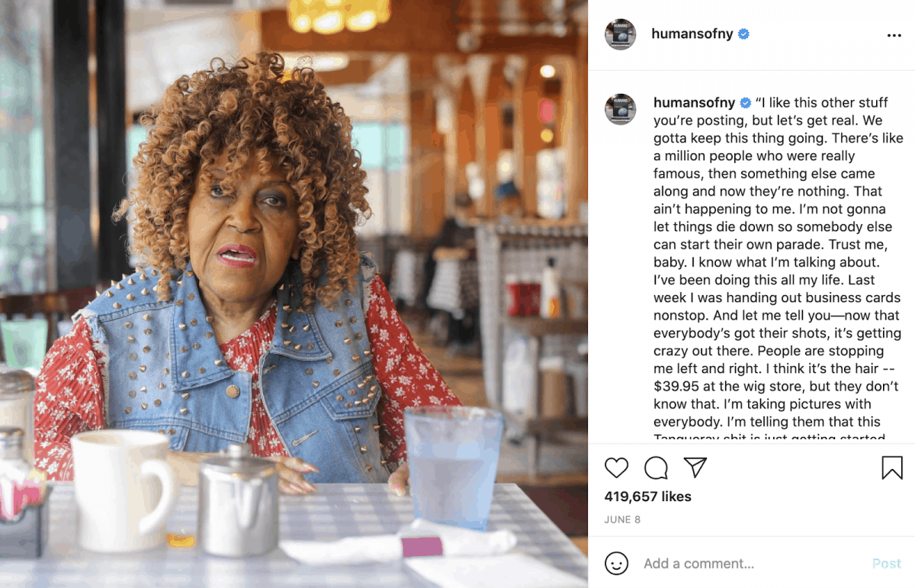This screenshot has width=915, height=588.
Task: View the list of 419,657 likes
Action: coord(647,496)
